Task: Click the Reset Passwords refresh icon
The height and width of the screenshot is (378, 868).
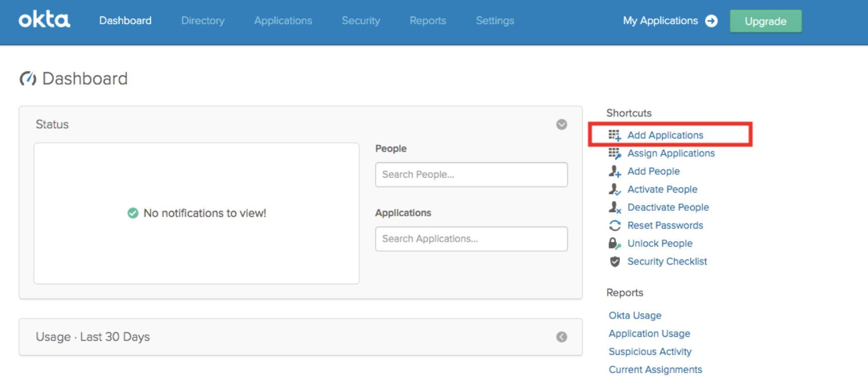Action: click(615, 225)
